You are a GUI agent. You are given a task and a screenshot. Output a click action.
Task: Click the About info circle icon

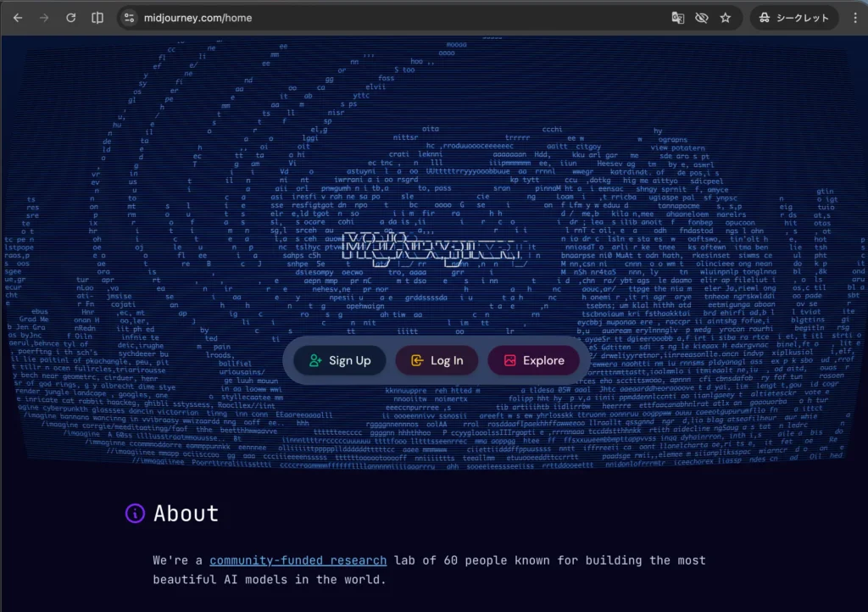(135, 513)
